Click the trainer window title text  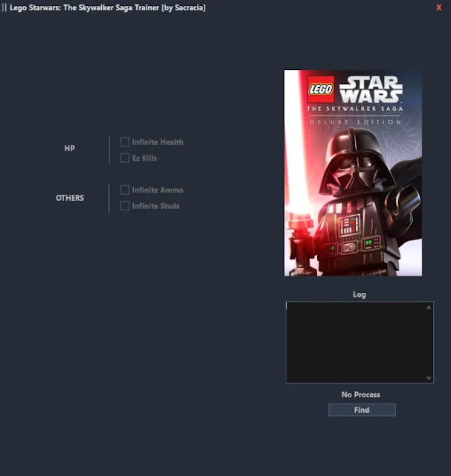coord(107,7)
